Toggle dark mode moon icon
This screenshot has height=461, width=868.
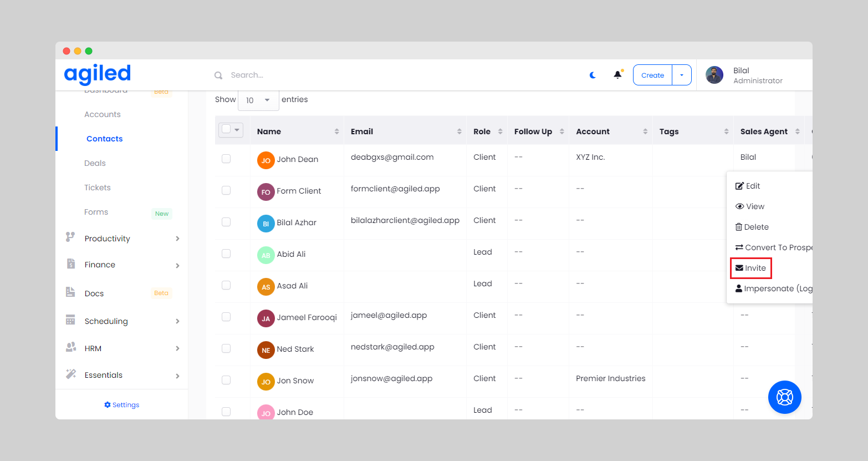point(593,75)
